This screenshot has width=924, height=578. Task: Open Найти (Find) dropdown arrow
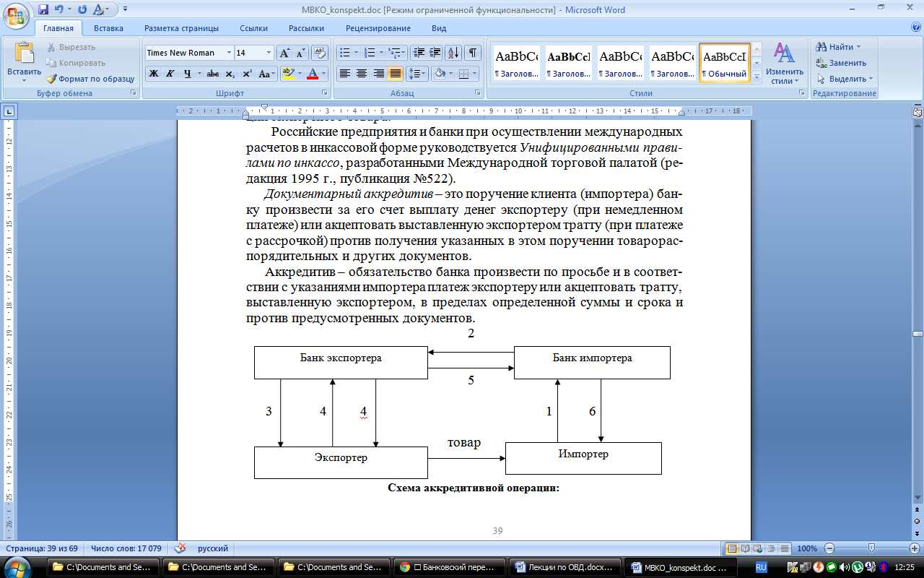pyautogui.click(x=858, y=47)
